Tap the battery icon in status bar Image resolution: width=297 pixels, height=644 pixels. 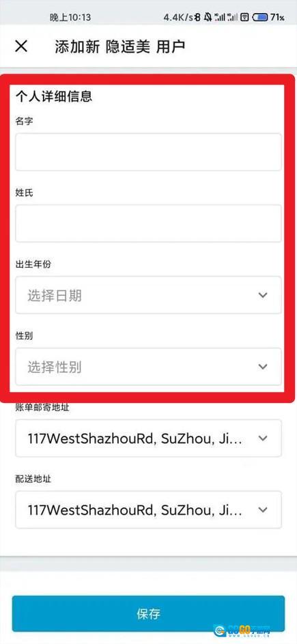pos(260,17)
